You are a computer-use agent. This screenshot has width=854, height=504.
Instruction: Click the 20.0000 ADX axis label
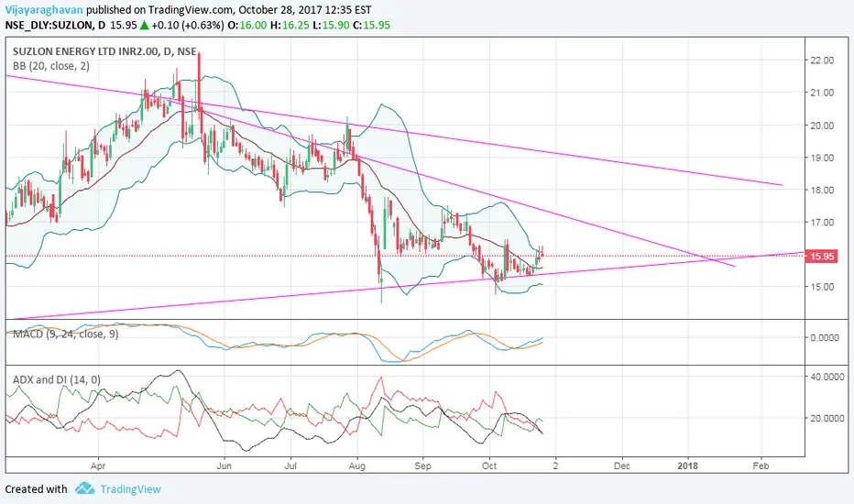827,419
